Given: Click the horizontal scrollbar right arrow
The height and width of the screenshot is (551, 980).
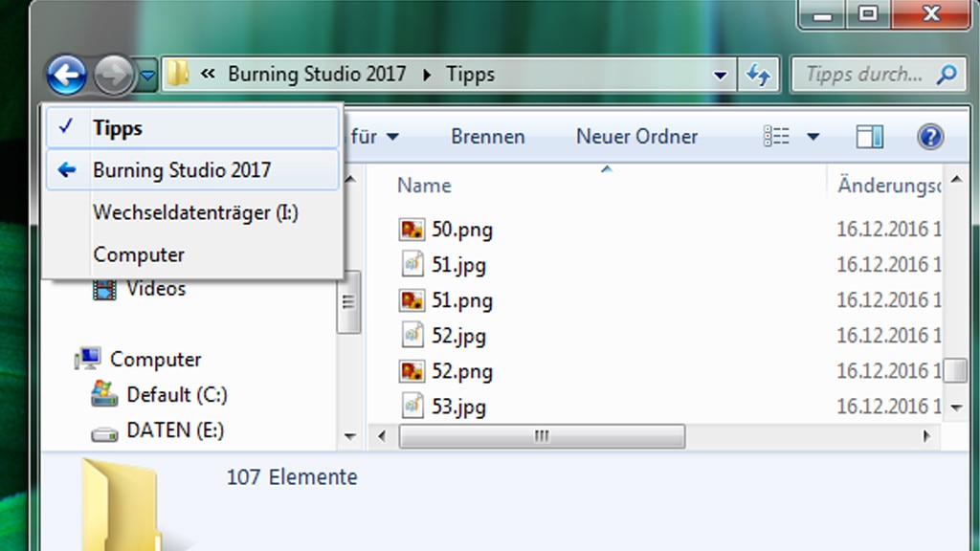Looking at the screenshot, I should pyautogui.click(x=926, y=436).
